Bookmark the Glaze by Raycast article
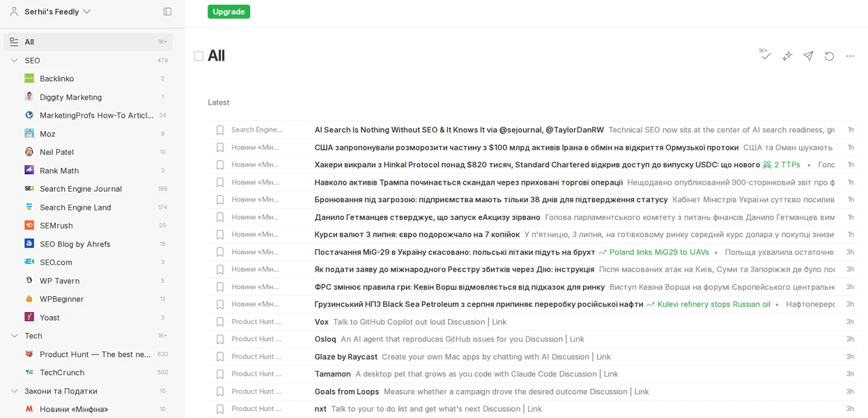Screen dimensions: 868x418 220,357
